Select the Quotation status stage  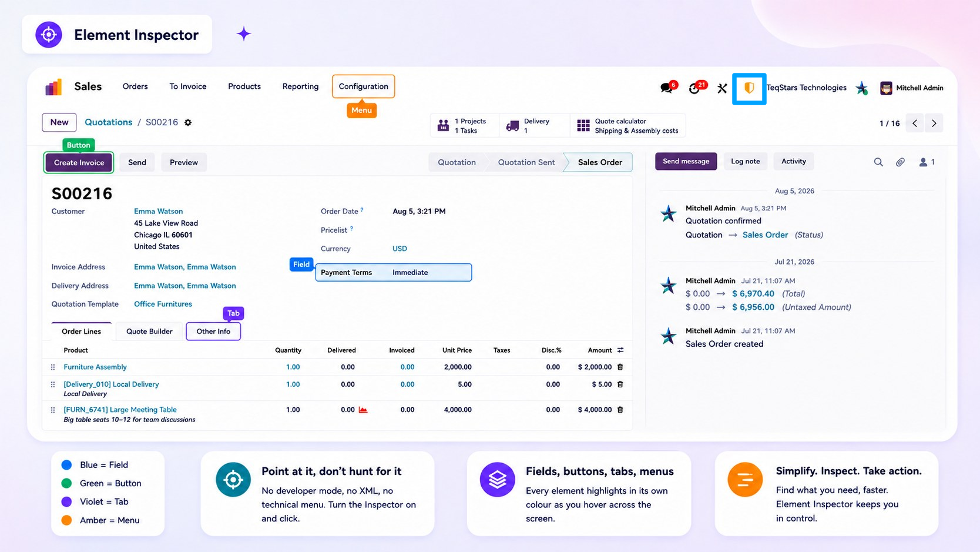[457, 163]
